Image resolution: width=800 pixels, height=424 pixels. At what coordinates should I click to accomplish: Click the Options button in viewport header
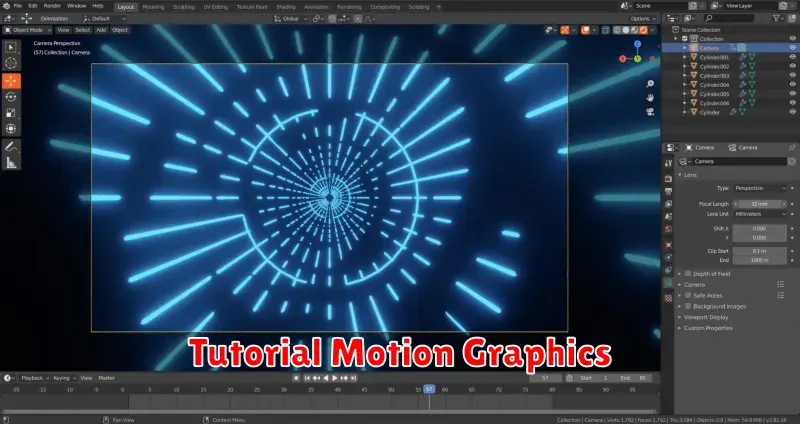[x=642, y=19]
